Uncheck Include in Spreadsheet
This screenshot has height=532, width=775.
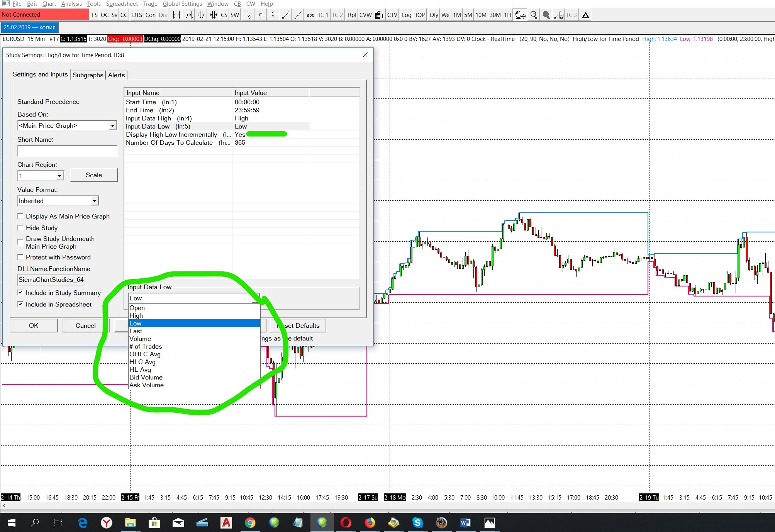pos(20,304)
